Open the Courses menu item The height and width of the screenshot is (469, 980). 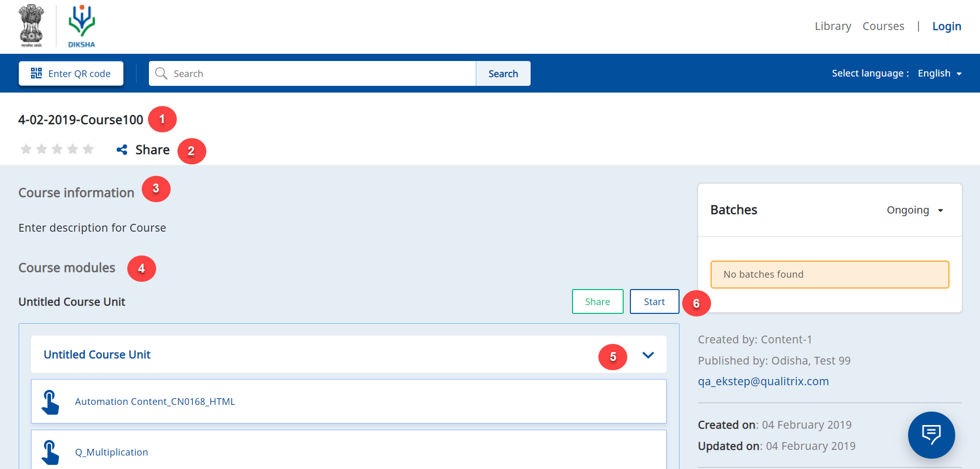click(883, 26)
